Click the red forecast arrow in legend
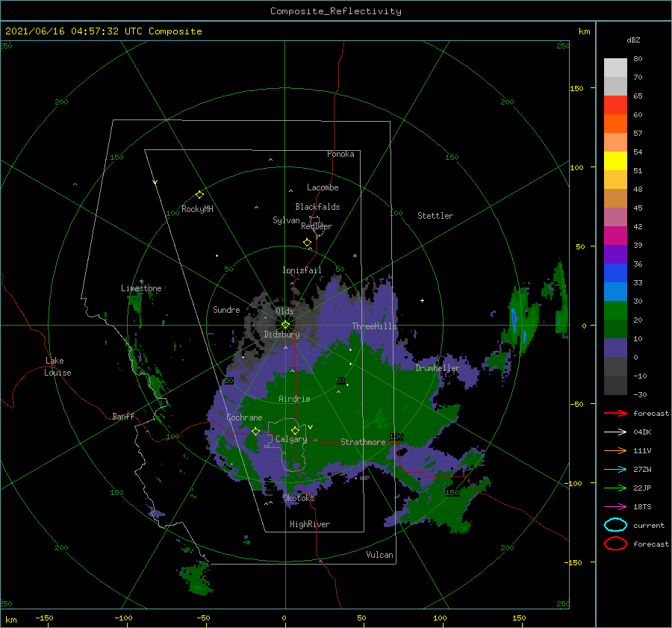This screenshot has width=672, height=628. [615, 413]
